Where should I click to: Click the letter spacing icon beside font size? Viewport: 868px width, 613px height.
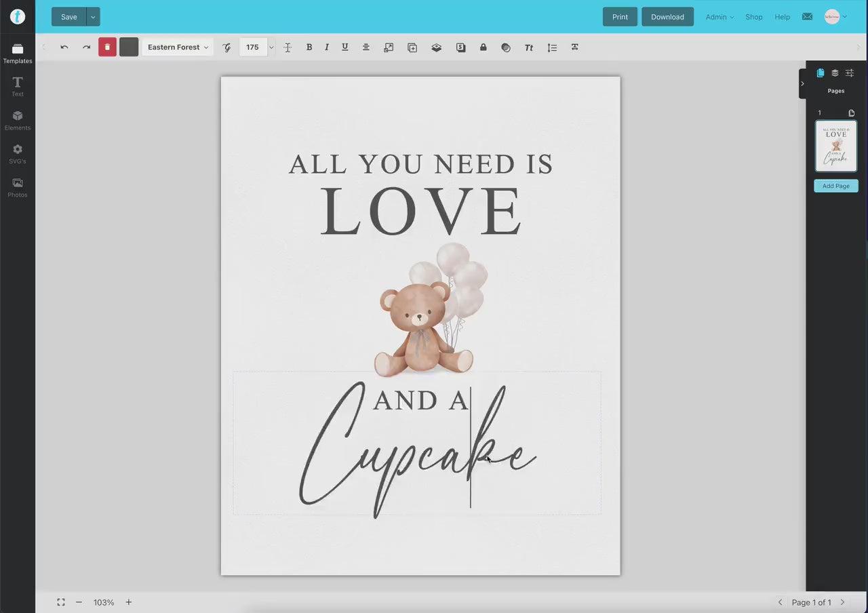288,47
